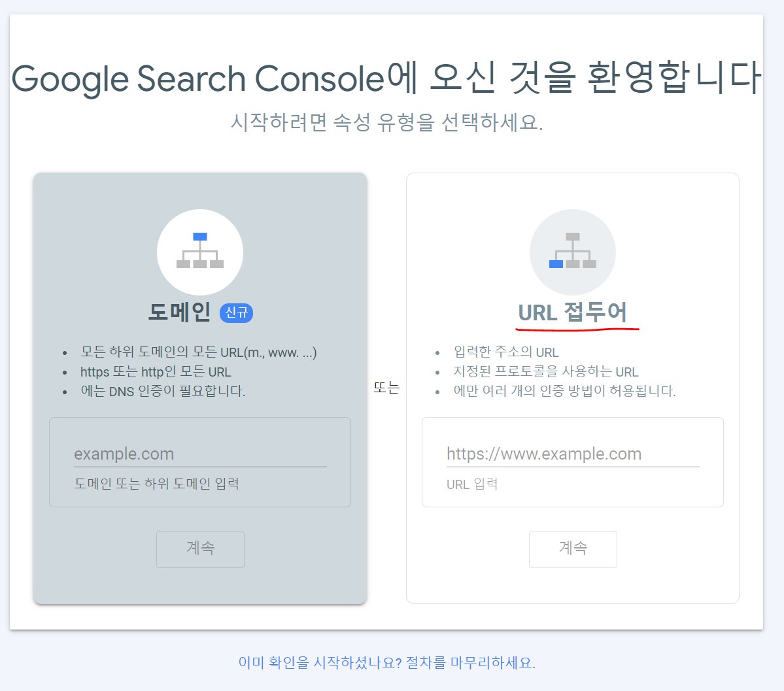784x691 pixels.
Task: Click the Google Search Console welcome title
Action: tap(386, 78)
